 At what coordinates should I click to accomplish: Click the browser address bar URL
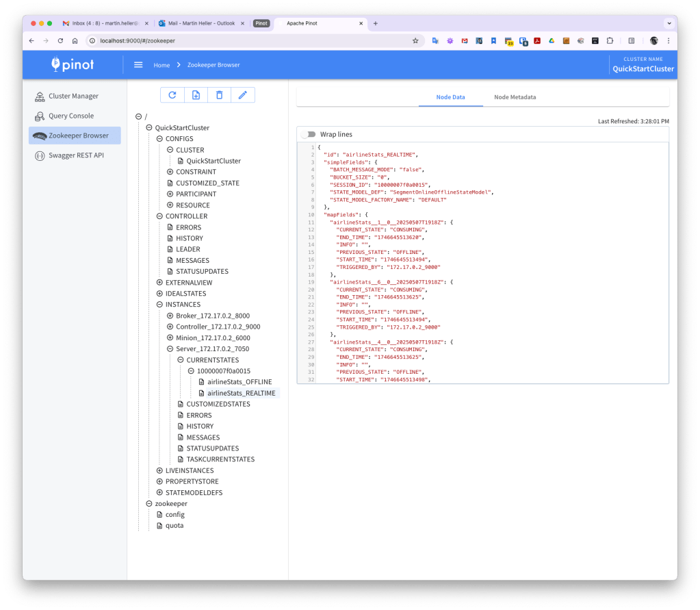pos(137,41)
